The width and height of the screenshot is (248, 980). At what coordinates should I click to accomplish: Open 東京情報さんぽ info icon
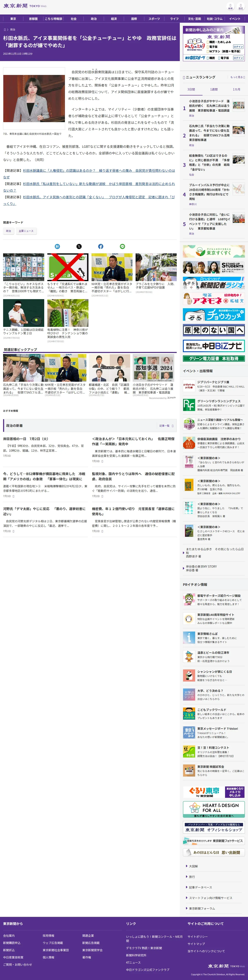click(x=189, y=637)
